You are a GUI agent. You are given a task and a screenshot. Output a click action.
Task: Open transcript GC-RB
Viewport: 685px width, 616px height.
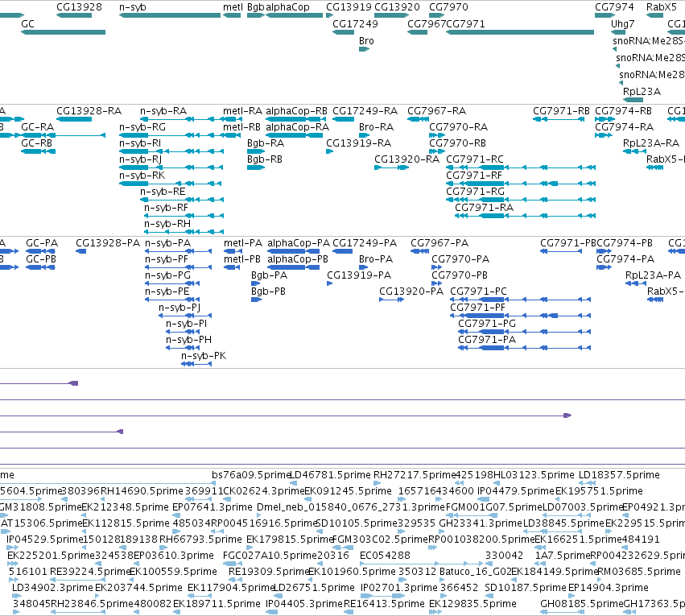point(36,143)
